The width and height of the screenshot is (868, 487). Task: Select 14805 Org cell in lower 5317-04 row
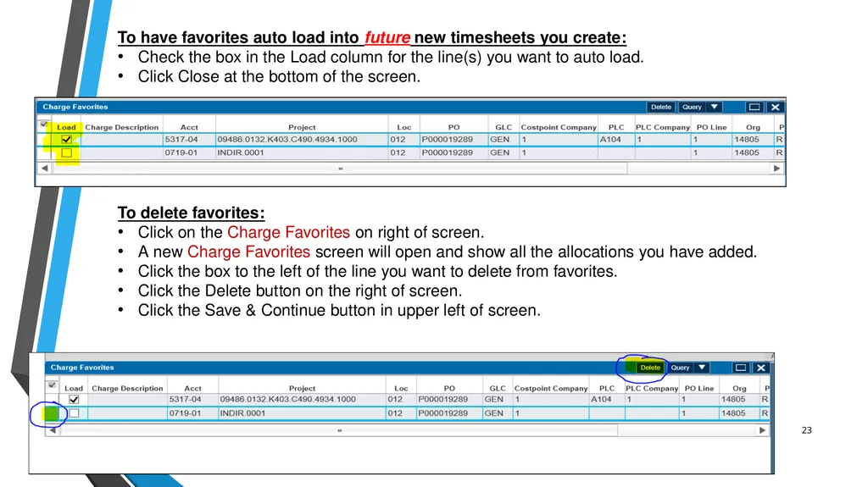point(739,399)
